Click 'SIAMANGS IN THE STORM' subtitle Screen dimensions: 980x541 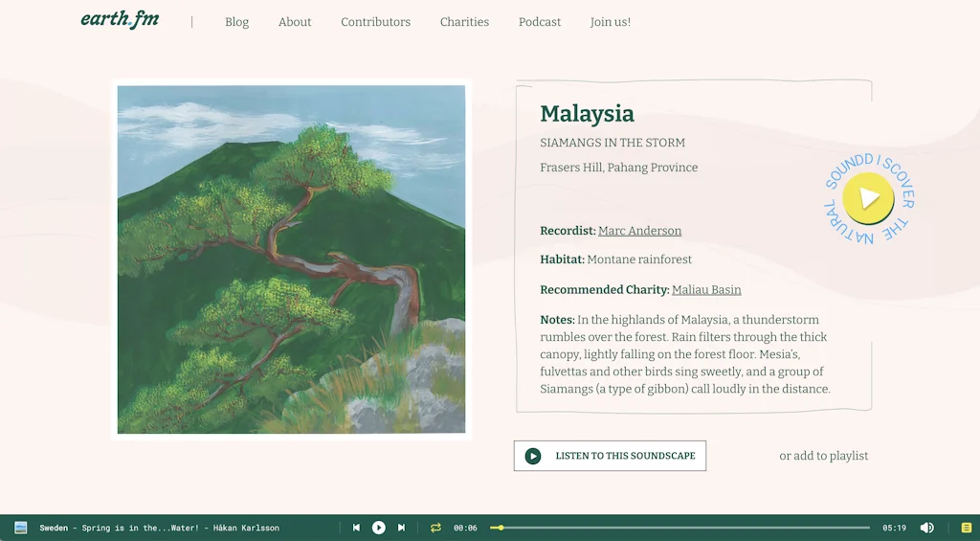[x=612, y=143]
